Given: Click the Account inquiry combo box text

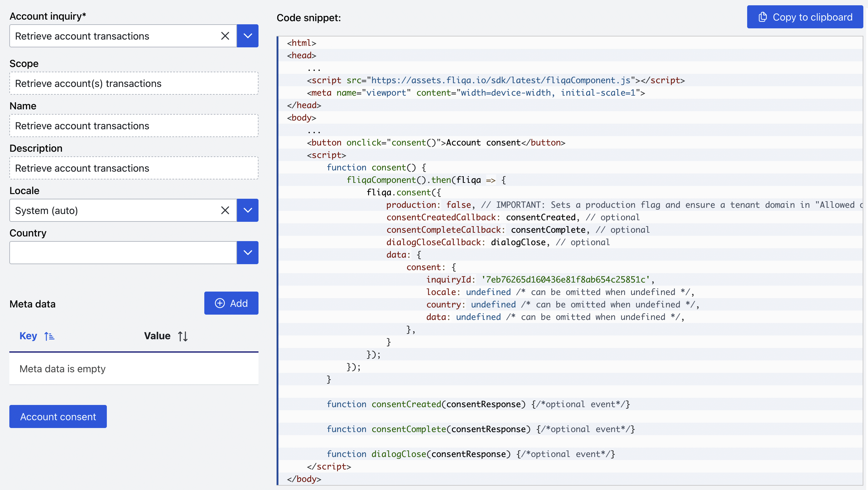Looking at the screenshot, I should [82, 36].
